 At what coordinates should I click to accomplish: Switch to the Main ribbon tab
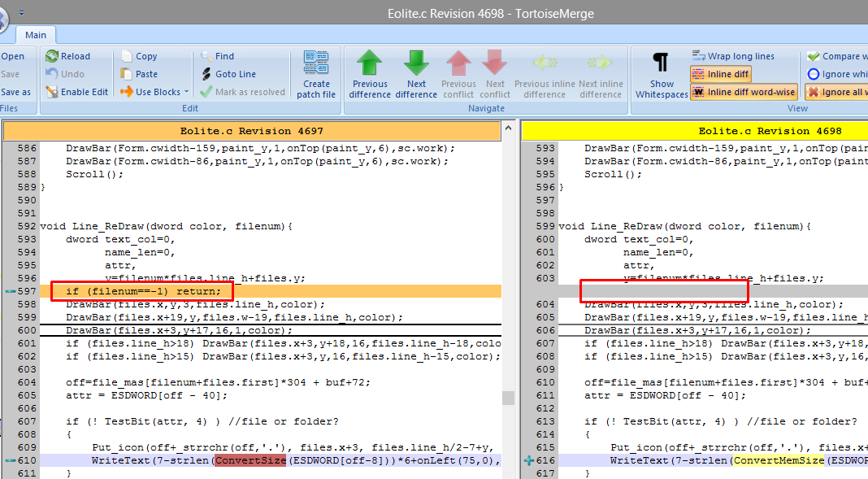(x=36, y=35)
